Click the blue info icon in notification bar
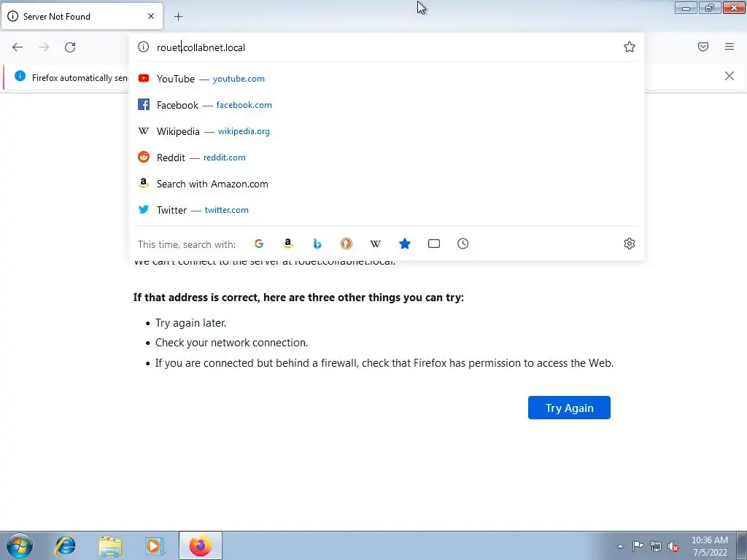 [20, 76]
